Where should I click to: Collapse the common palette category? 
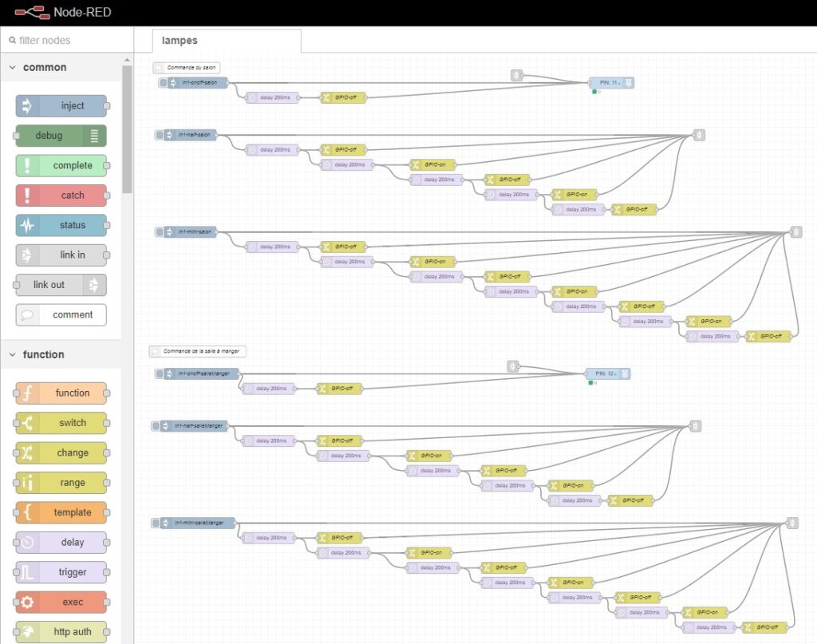[13, 68]
